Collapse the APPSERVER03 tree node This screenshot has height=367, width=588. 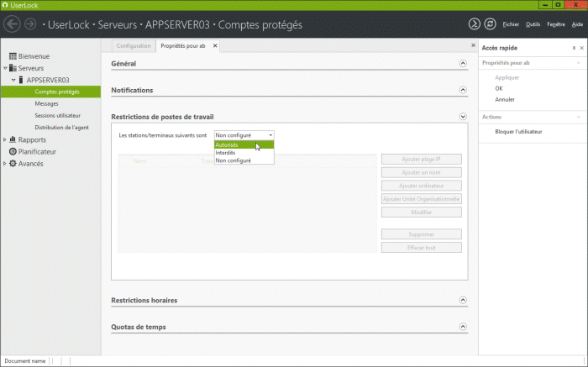pos(13,80)
